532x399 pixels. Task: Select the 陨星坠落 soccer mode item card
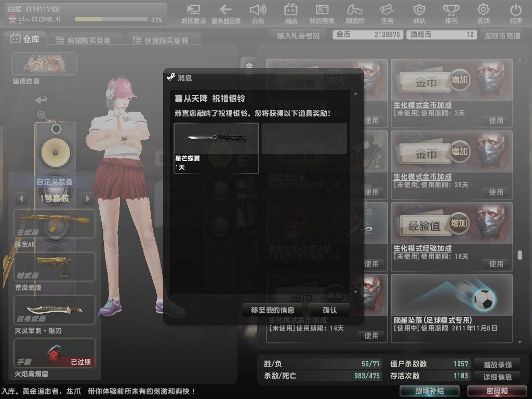451,309
